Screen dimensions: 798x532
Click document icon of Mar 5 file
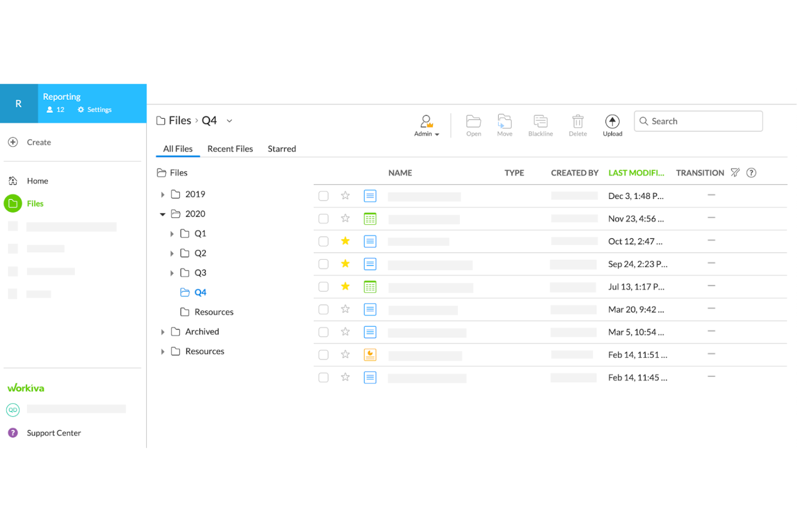point(370,332)
